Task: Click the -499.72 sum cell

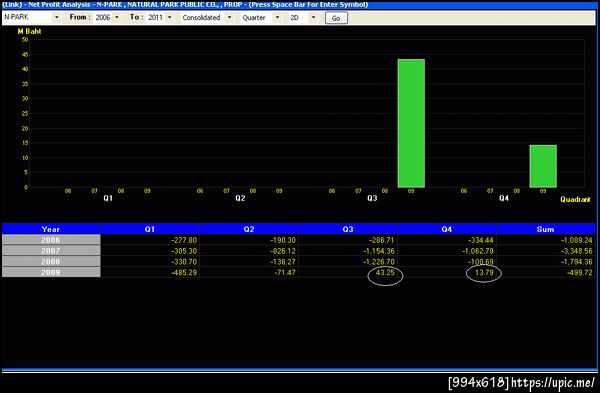Action: coord(579,272)
